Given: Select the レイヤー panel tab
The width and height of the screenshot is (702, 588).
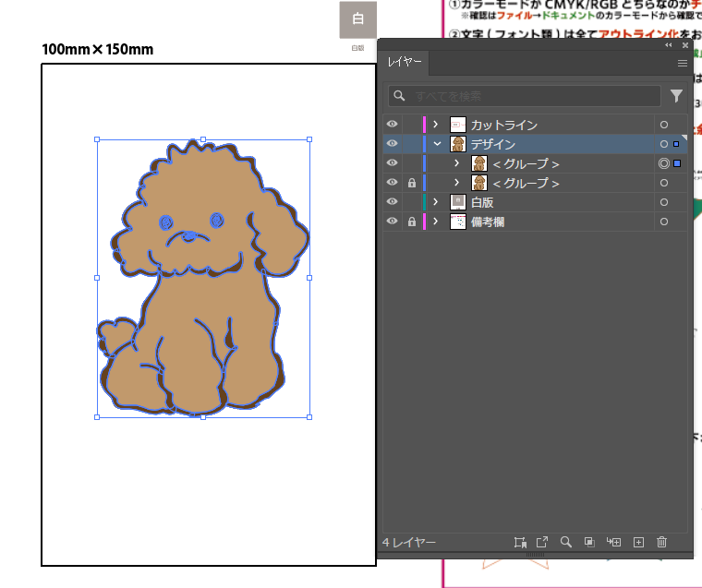Looking at the screenshot, I should 405,64.
